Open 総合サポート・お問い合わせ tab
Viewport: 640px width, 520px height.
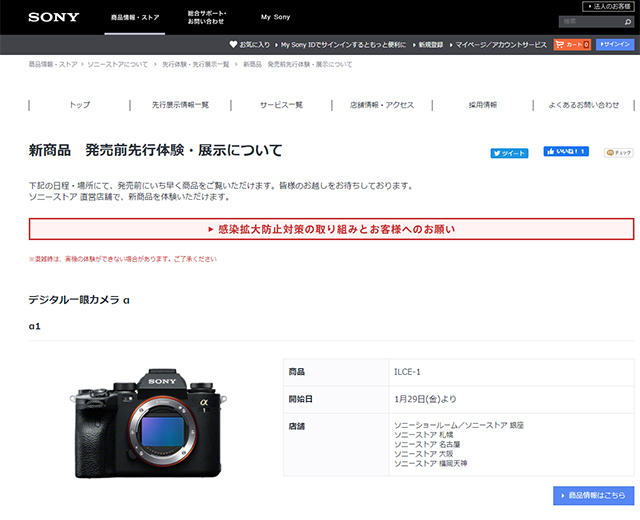click(x=207, y=17)
